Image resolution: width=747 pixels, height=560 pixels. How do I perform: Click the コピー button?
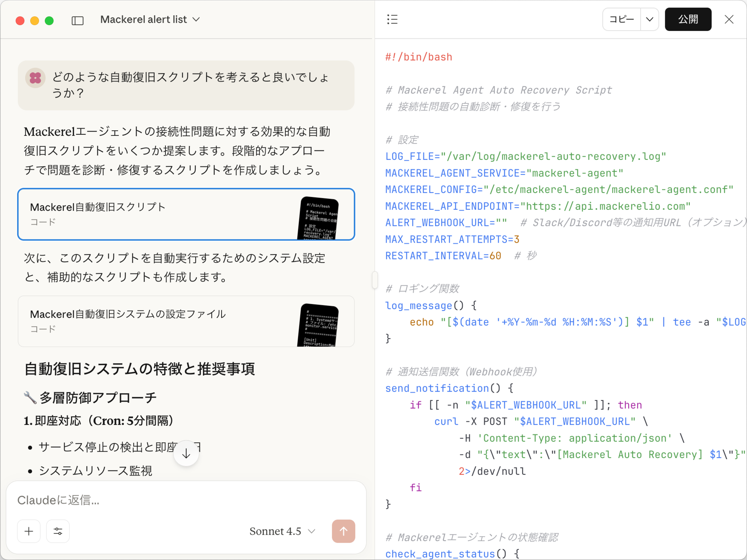click(x=622, y=19)
